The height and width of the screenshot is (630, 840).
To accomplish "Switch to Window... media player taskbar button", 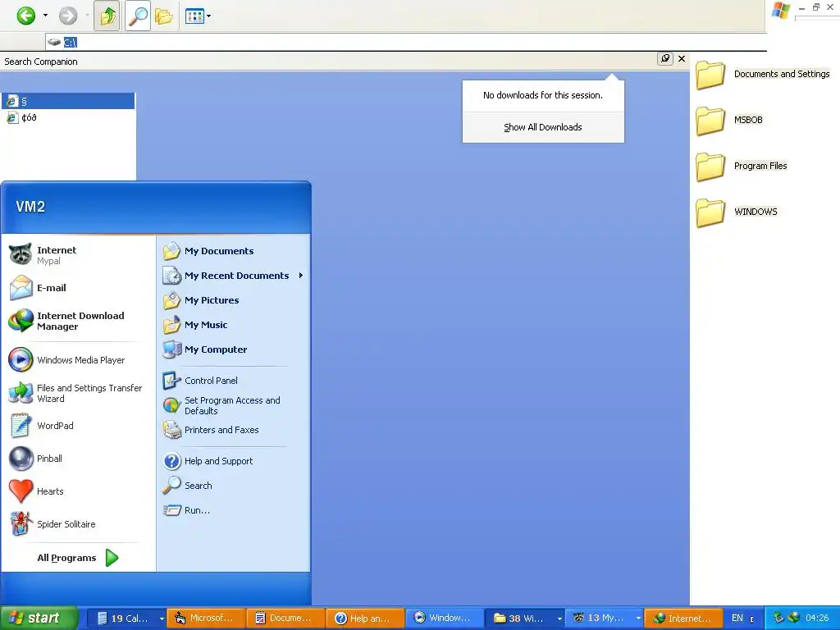I will [444, 619].
